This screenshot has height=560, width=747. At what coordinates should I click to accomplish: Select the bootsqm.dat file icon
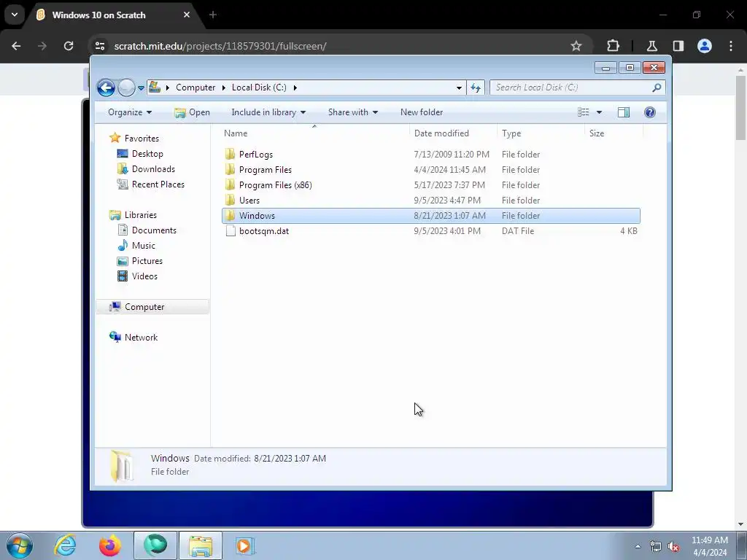[231, 231]
